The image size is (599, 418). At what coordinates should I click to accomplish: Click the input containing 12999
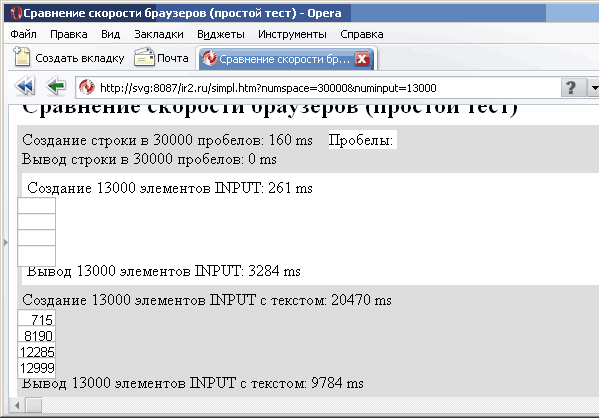[37, 368]
